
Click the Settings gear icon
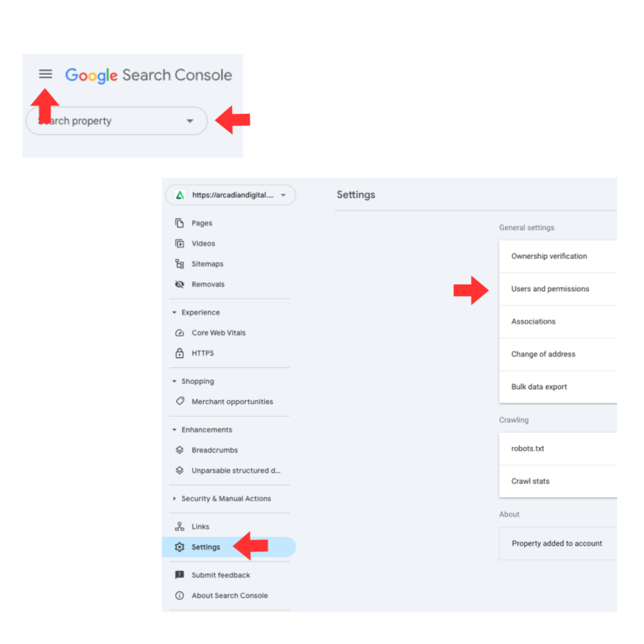pos(179,548)
